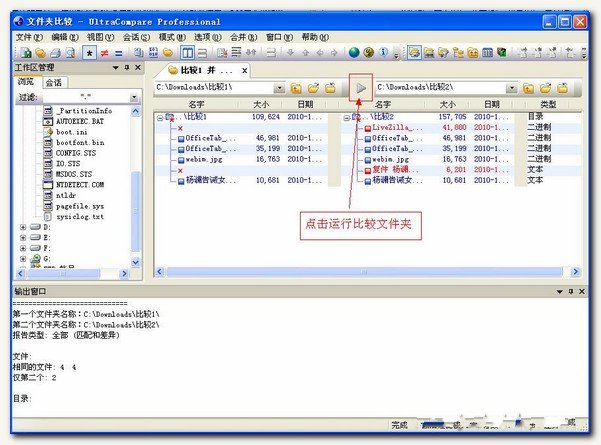
Task: Open the 选项 menu
Action: coord(208,37)
